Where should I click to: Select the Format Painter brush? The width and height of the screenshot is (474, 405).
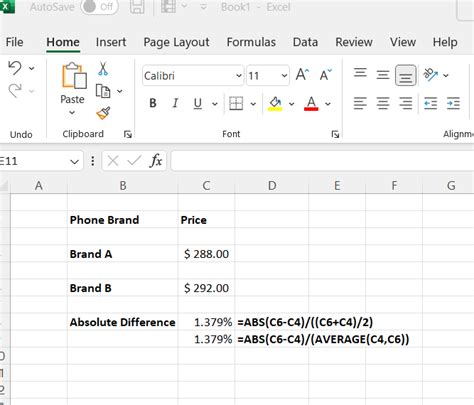(x=103, y=113)
